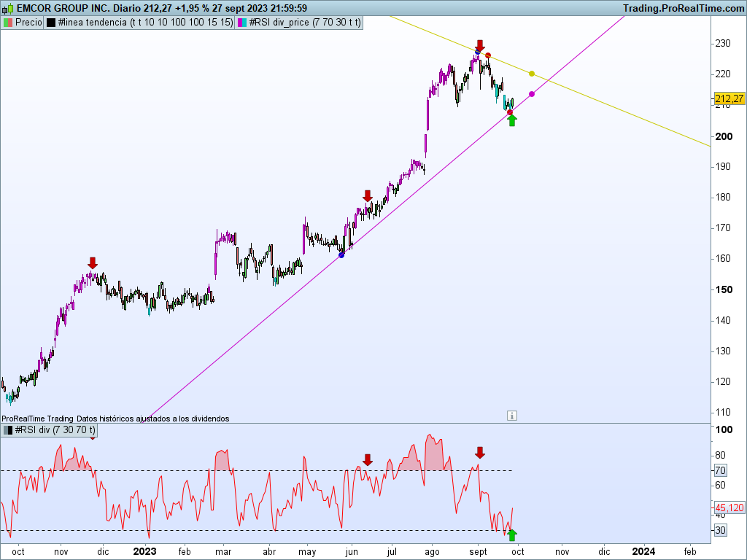Click the yellow 212,27 current price label
Screen dimensions: 747x560
point(729,98)
